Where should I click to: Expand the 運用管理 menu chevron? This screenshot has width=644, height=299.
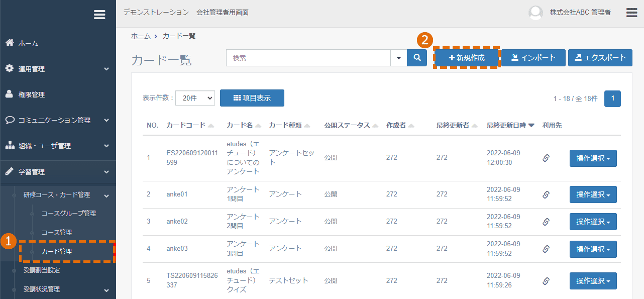click(x=106, y=69)
